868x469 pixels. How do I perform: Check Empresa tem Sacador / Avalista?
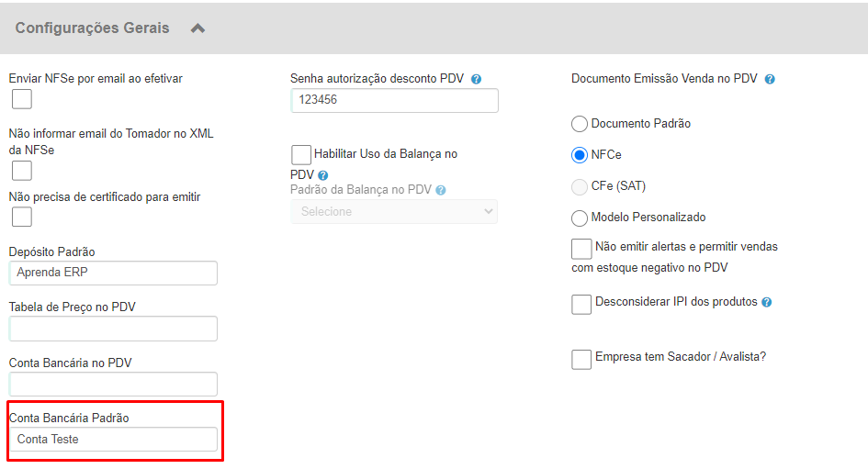tap(581, 359)
